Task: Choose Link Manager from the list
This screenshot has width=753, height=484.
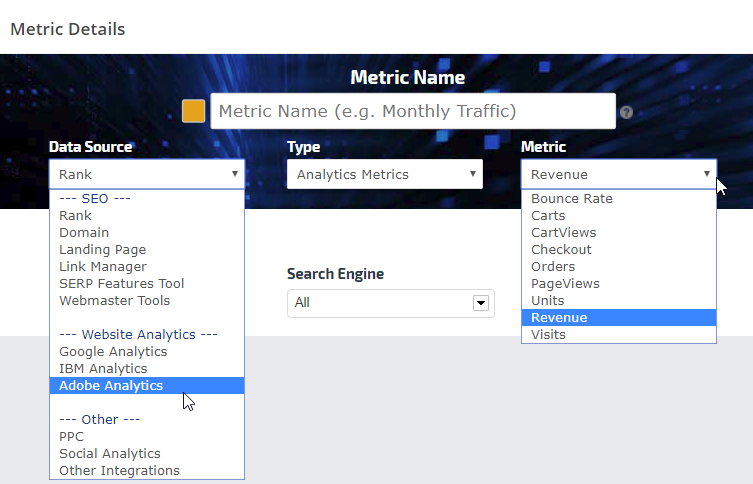Action: click(x=102, y=266)
